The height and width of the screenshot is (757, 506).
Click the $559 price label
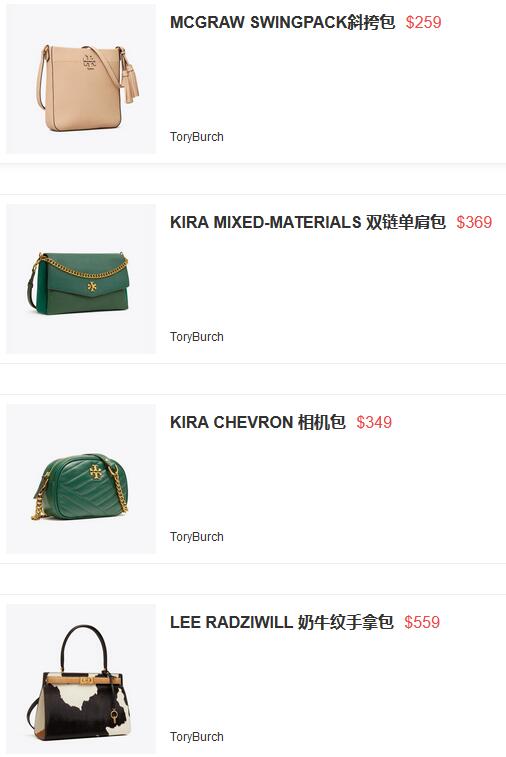click(x=422, y=622)
